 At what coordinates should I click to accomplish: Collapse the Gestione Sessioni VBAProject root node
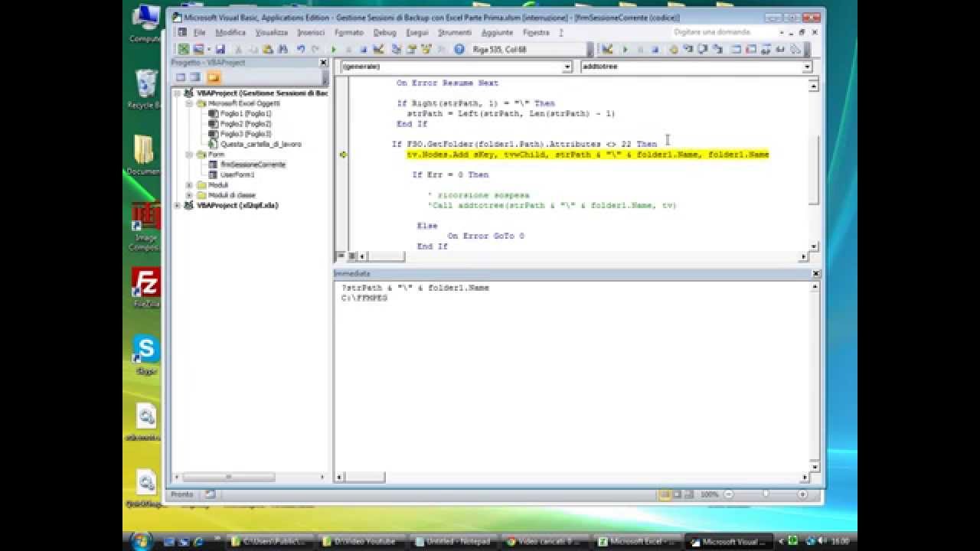point(178,93)
